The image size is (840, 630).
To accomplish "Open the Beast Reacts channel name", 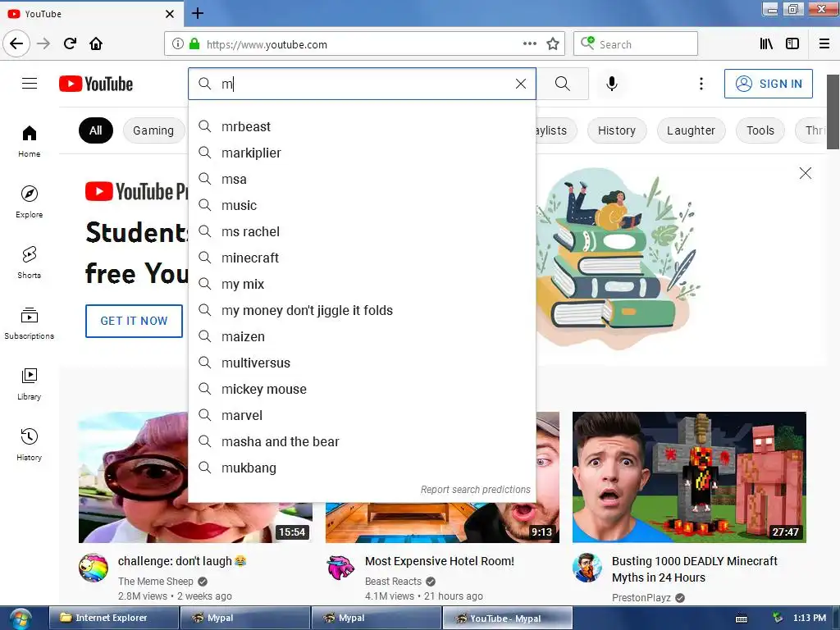I will point(393,582).
